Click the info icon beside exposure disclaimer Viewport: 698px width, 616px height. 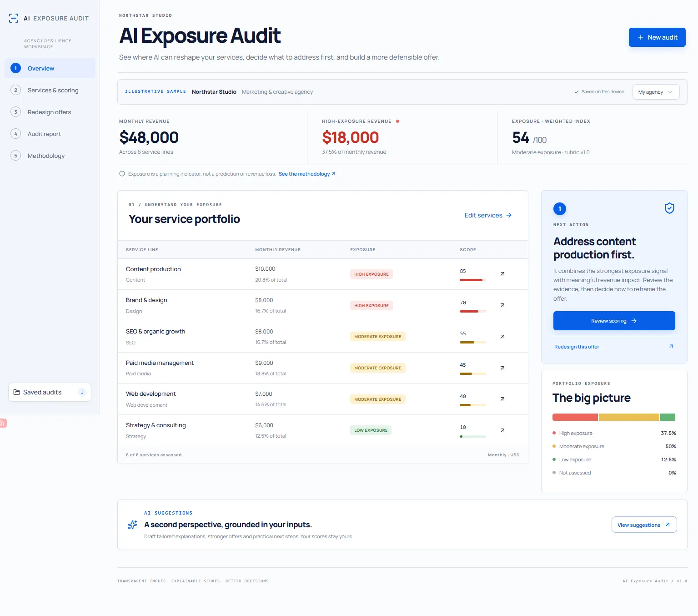[122, 174]
